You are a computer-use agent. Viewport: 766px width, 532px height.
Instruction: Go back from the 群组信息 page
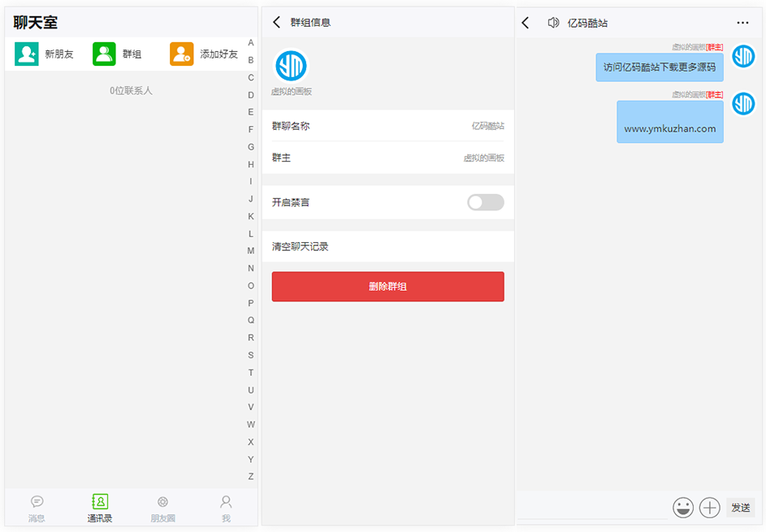tap(277, 23)
